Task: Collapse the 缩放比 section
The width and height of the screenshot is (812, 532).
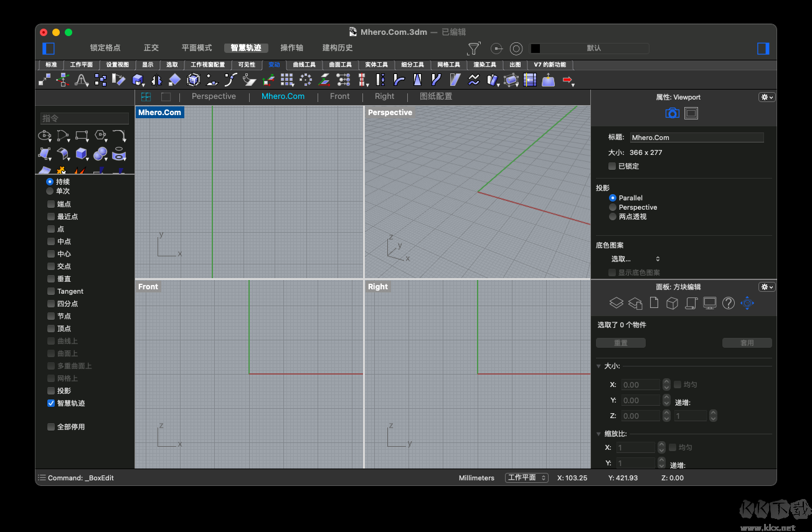Action: (599, 434)
